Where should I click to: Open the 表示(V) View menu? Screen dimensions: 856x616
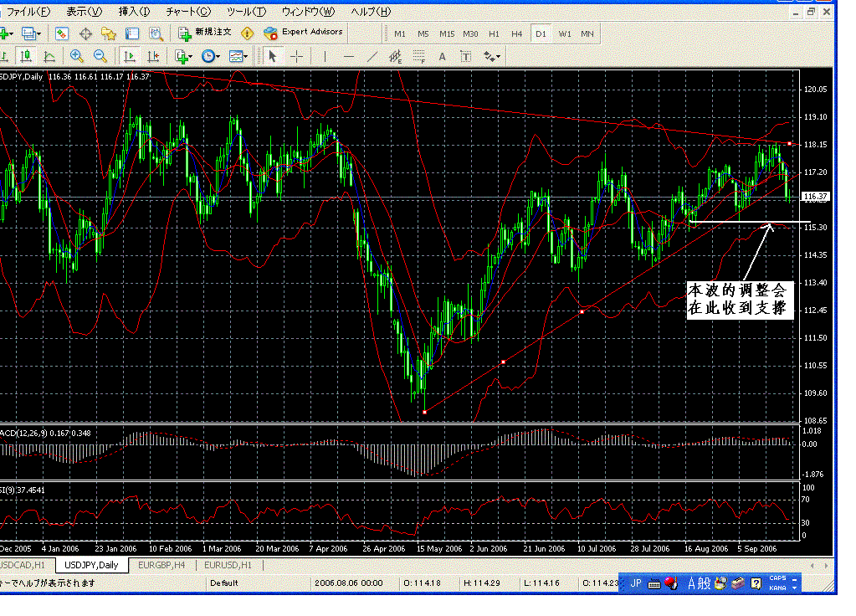pos(84,12)
